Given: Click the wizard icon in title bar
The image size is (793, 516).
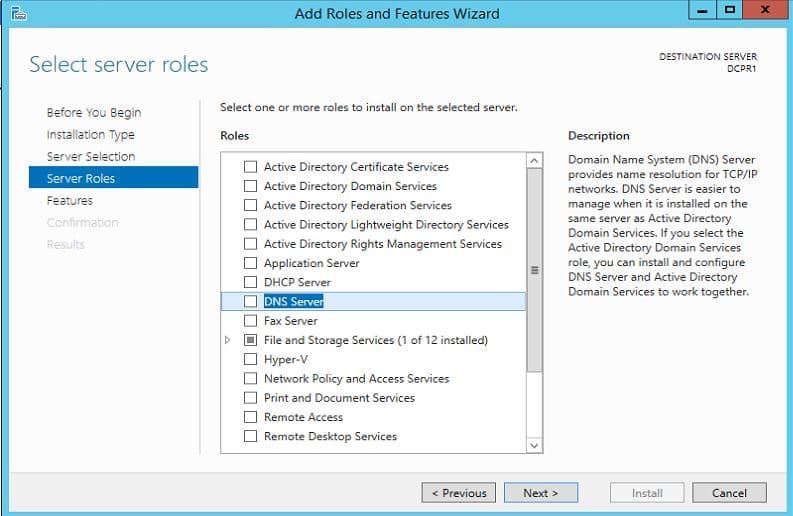Looking at the screenshot, I should 18,13.
